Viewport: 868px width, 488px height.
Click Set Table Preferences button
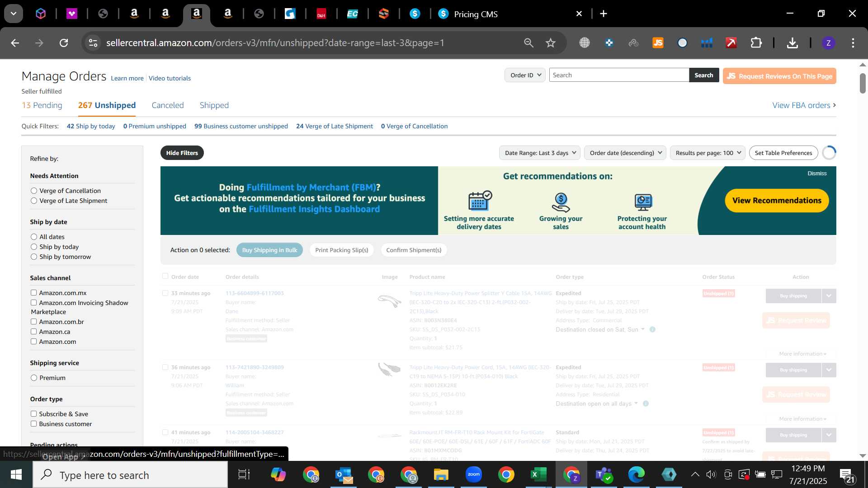[x=783, y=153]
